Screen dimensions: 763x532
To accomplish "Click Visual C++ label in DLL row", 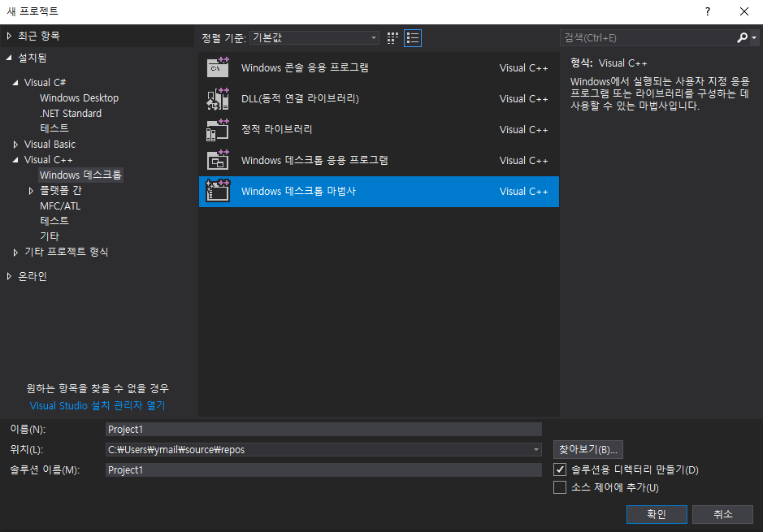I will pos(523,99).
